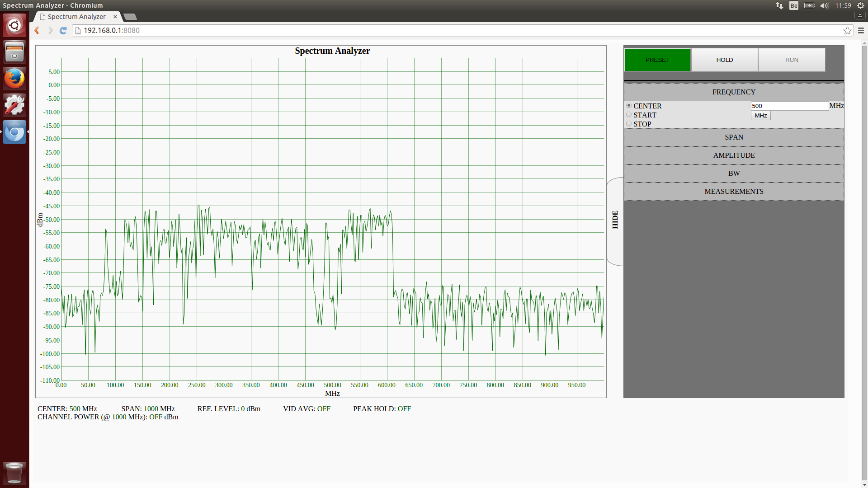This screenshot has width=868, height=488.
Task: Open the Be keyboard layout indicator
Action: (x=794, y=5)
